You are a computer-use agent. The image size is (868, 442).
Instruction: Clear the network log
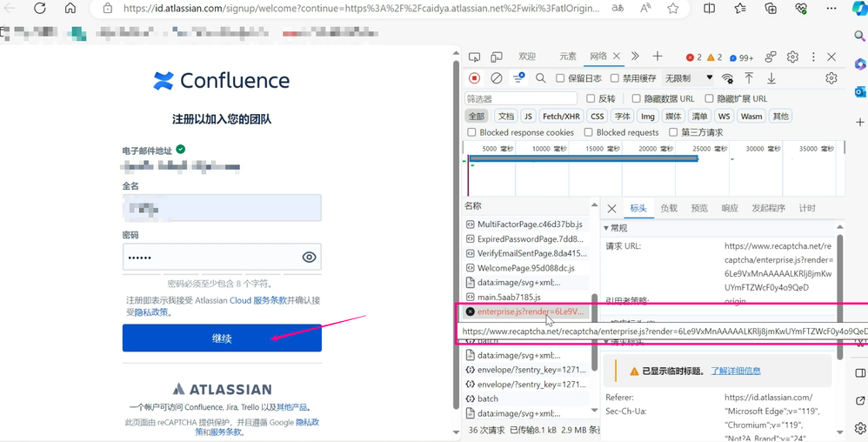coord(497,78)
